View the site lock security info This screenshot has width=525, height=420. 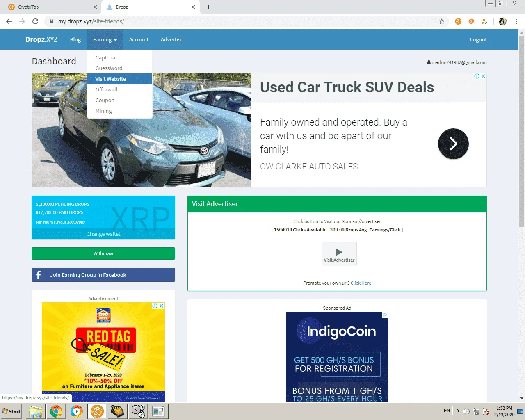(51, 21)
